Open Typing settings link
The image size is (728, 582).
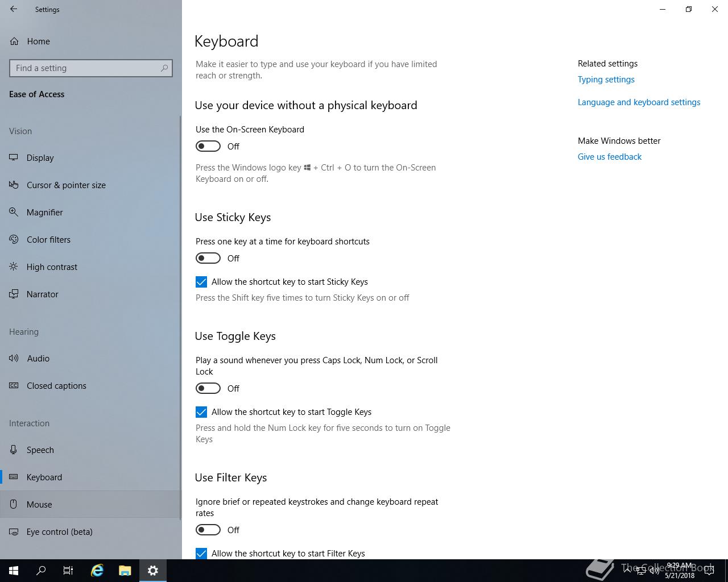[x=606, y=80]
